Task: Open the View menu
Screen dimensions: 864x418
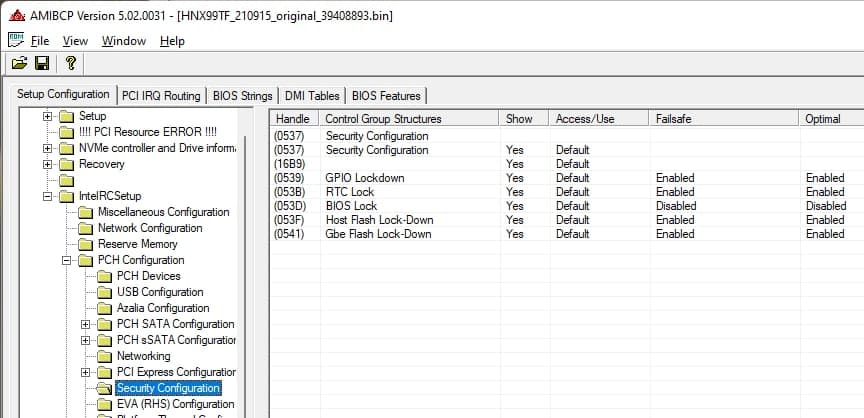Action: (75, 41)
